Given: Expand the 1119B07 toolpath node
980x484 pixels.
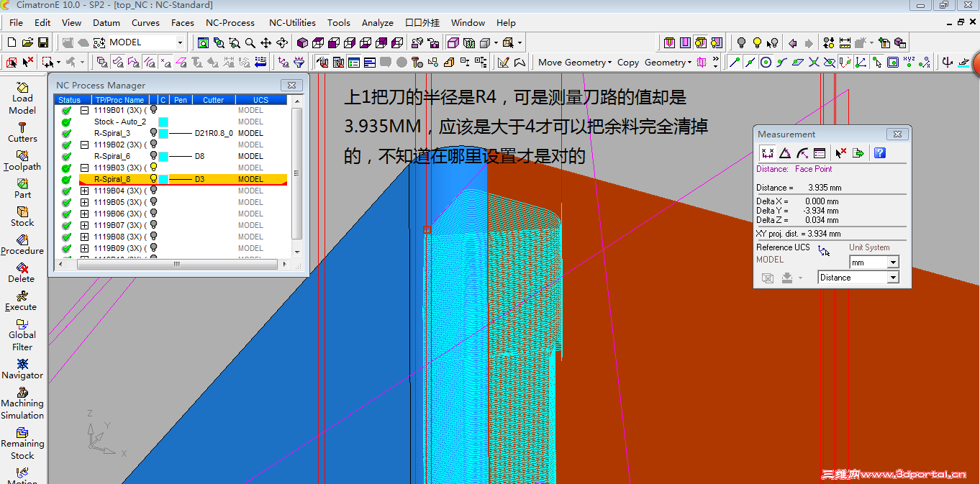Looking at the screenshot, I should click(84, 225).
